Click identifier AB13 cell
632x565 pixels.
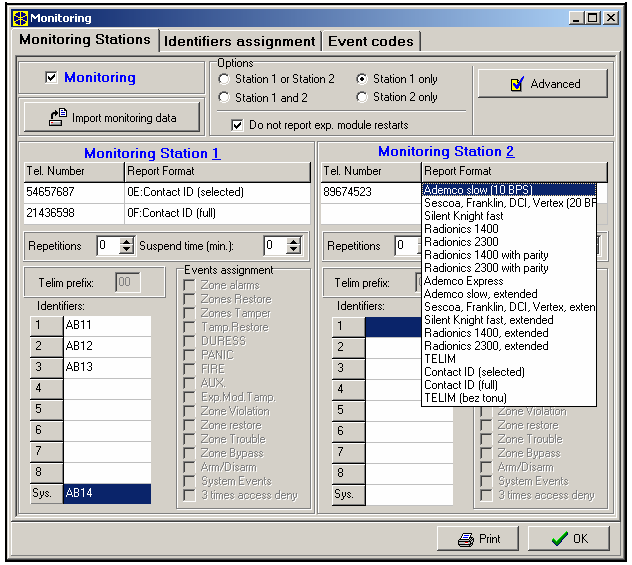click(x=107, y=367)
